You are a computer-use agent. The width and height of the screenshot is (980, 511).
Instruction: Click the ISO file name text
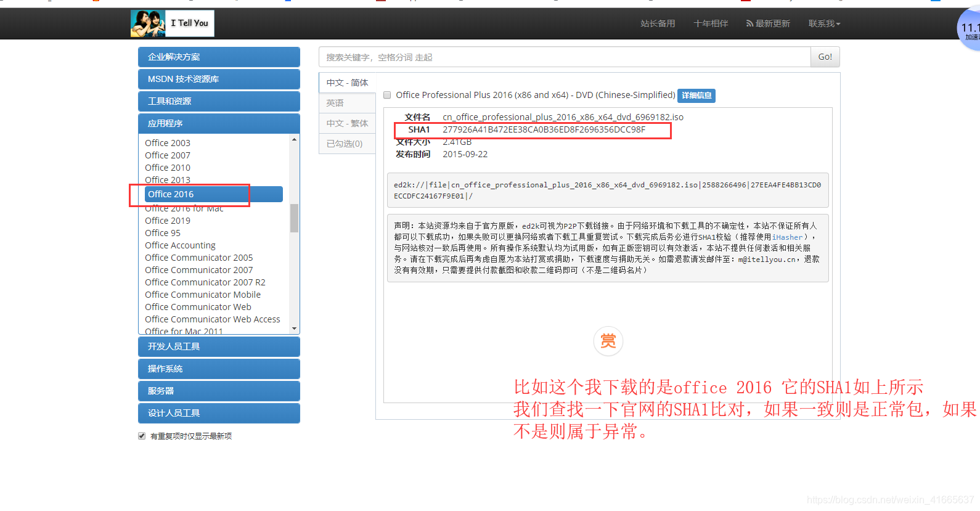(x=563, y=117)
